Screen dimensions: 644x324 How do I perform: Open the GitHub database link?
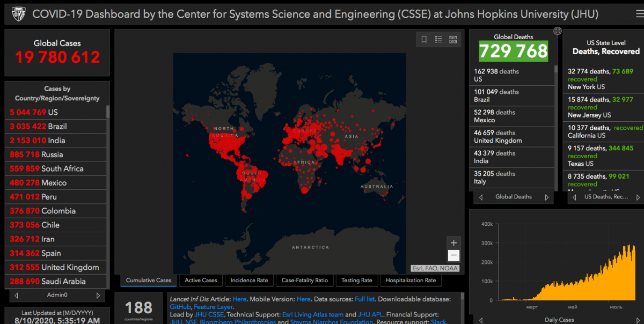(x=180, y=307)
